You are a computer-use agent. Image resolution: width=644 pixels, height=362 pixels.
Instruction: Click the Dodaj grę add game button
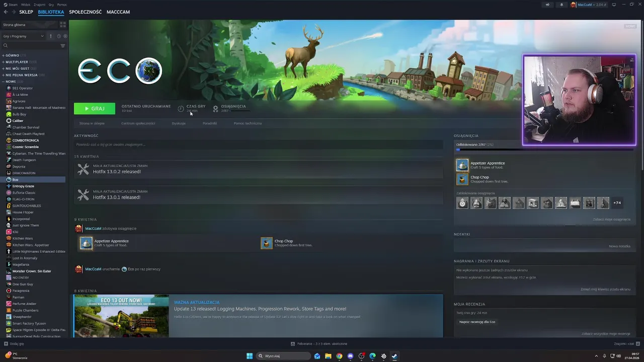(x=14, y=344)
